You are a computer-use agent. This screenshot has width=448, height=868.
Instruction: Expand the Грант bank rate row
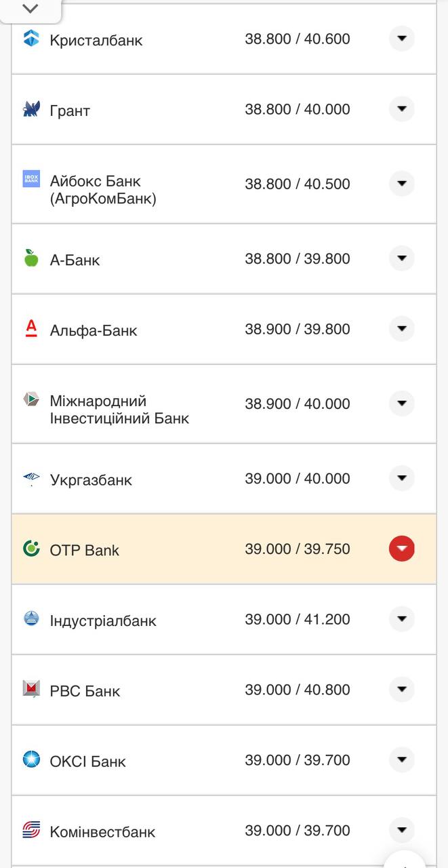tap(401, 108)
